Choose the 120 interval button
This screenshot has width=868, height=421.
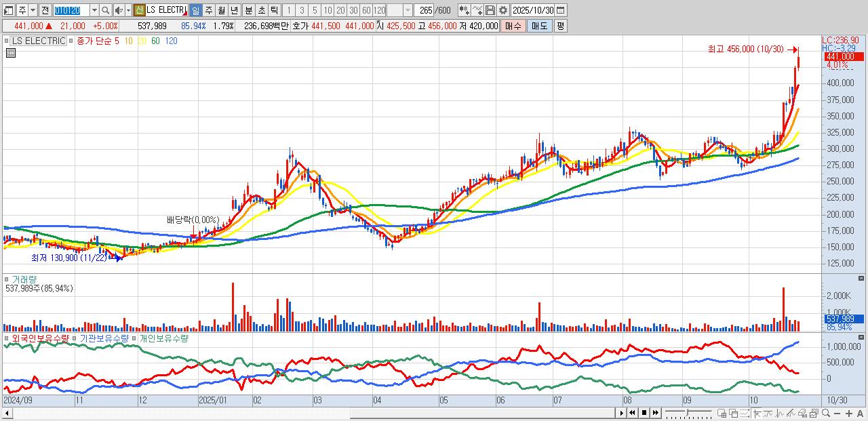point(379,10)
